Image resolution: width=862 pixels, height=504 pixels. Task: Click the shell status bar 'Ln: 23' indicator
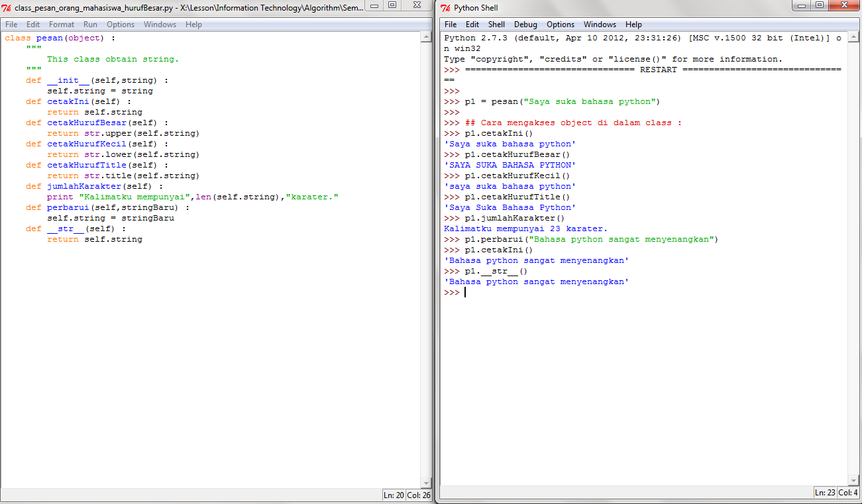coord(825,492)
